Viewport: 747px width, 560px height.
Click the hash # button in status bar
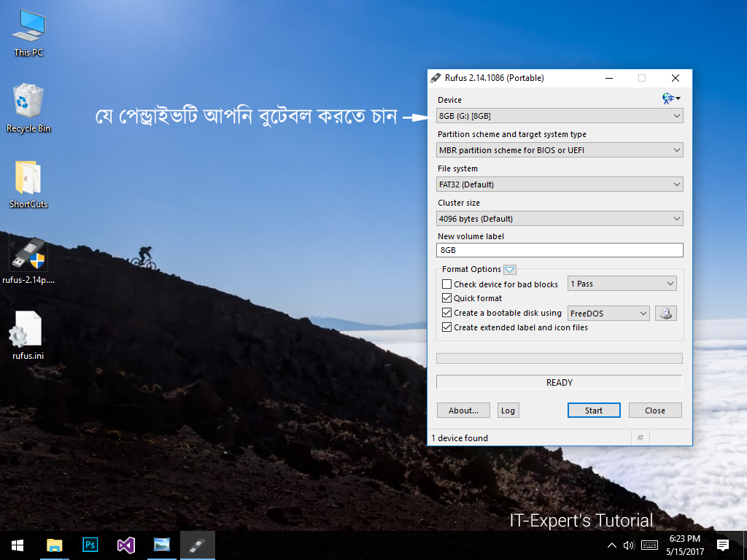[640, 437]
